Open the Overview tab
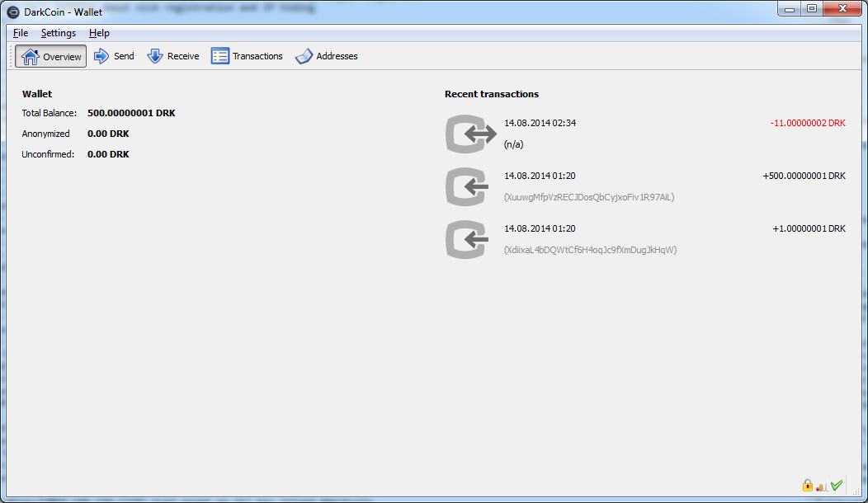 tap(50, 56)
